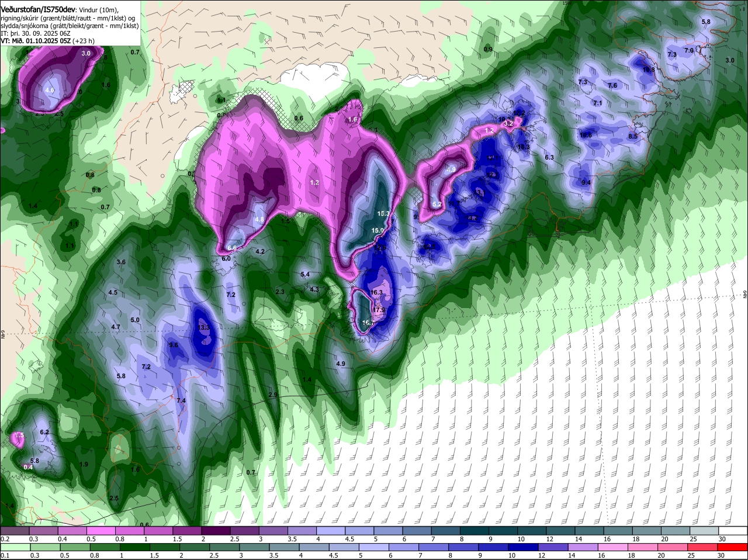Click the light pink 16–18 swatch in bottom legend
This screenshot has width=748, height=560.
pos(611,548)
